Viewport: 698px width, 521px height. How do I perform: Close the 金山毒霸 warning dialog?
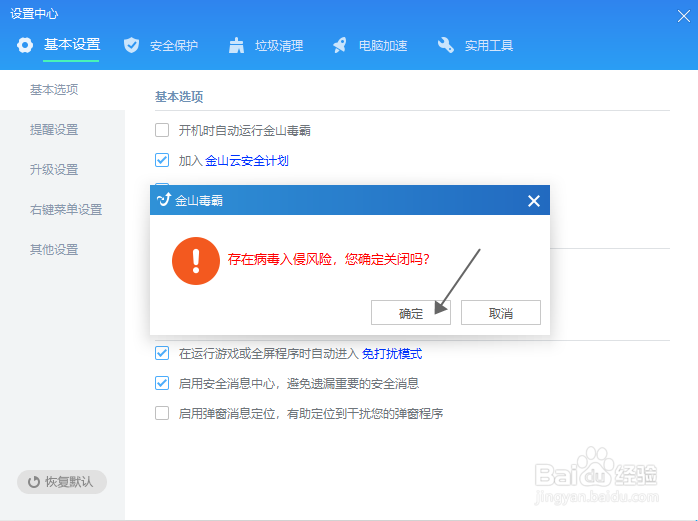(x=534, y=201)
